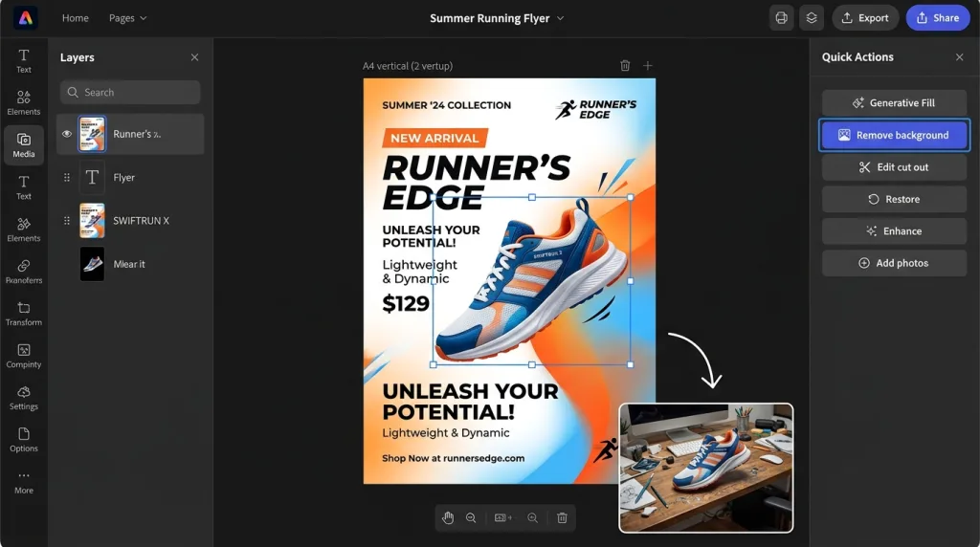Open the Transform tool in sidebar
980x547 pixels.
pos(24,314)
